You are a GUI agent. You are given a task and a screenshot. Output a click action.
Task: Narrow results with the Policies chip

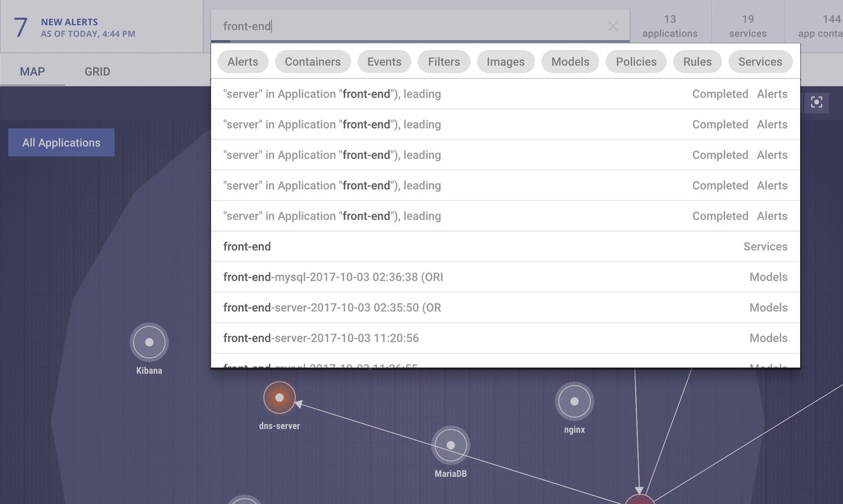(636, 61)
